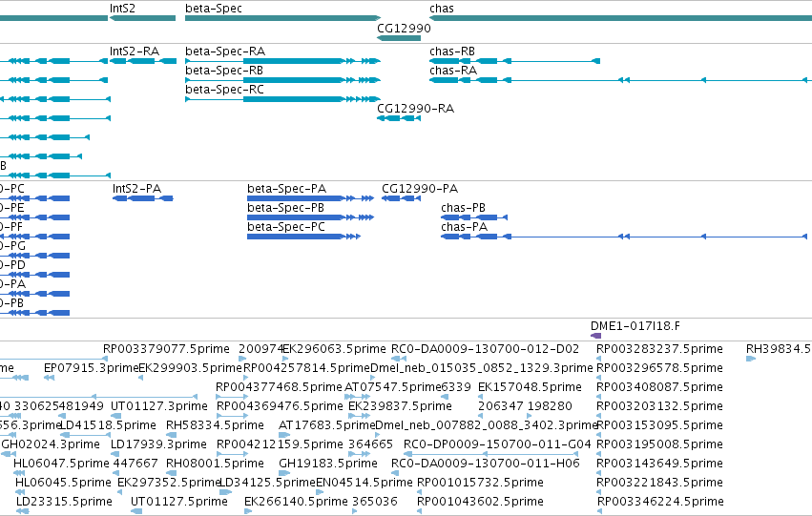Select the RP004377468.5prime EST
Image resolution: width=812 pixels, height=516 pixels.
(x=233, y=397)
